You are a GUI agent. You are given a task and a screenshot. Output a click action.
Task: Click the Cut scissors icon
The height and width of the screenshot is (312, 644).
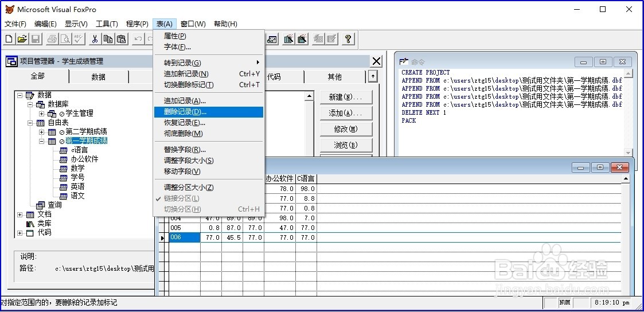point(95,39)
